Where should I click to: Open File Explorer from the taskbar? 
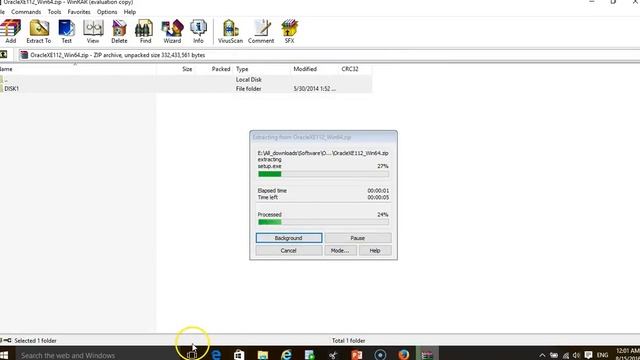tap(263, 355)
